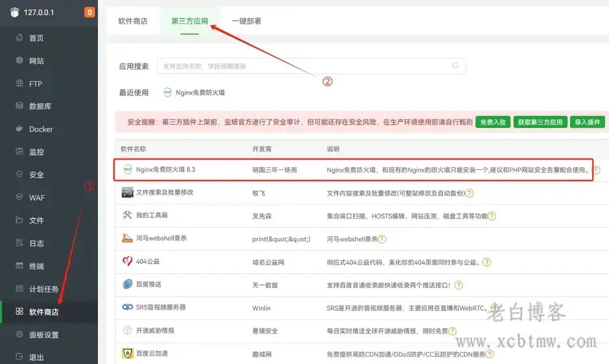
Task: Click the 监控 chart icon
Action: point(19,151)
